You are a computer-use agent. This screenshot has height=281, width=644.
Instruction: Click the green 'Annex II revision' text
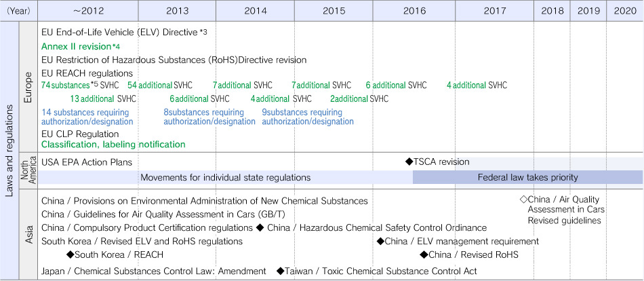pyautogui.click(x=77, y=46)
